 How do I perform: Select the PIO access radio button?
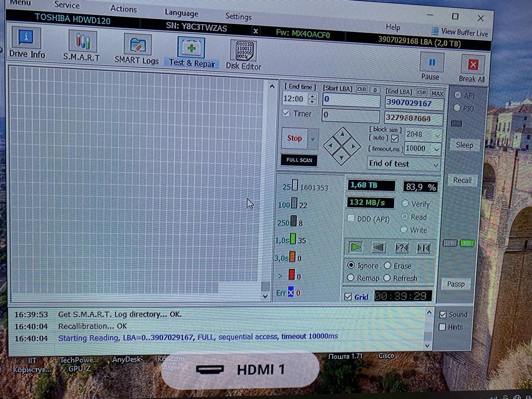(x=456, y=107)
